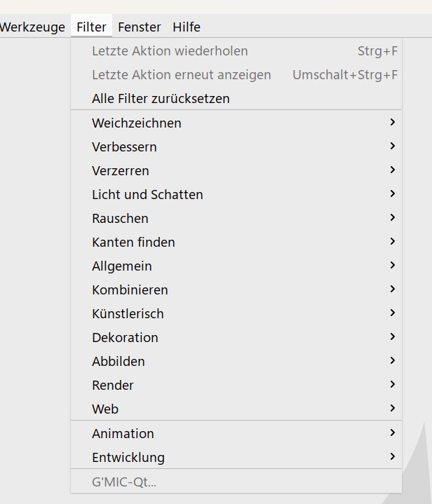
Task: Open the Render submenu
Action: click(x=113, y=385)
